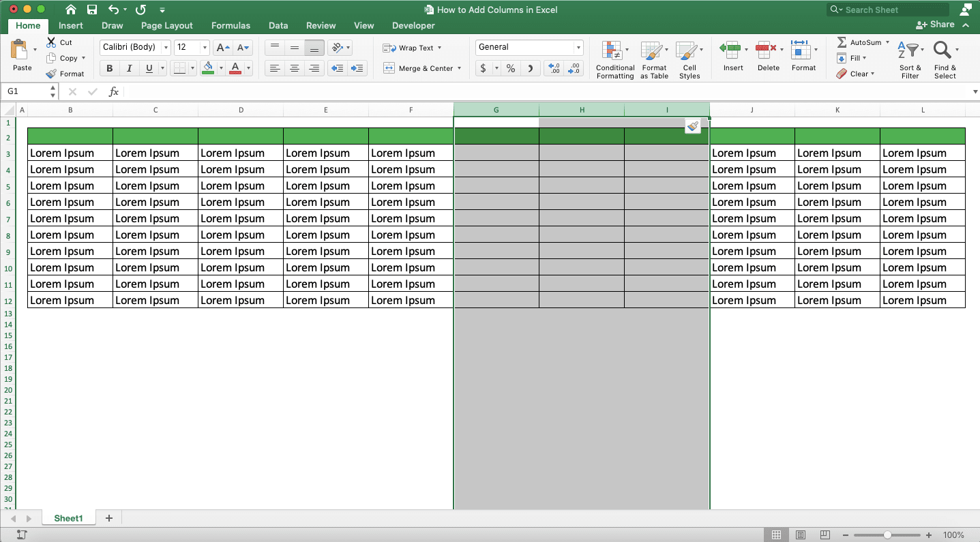The image size is (980, 542).
Task: Decrease decimal places
Action: (574, 68)
